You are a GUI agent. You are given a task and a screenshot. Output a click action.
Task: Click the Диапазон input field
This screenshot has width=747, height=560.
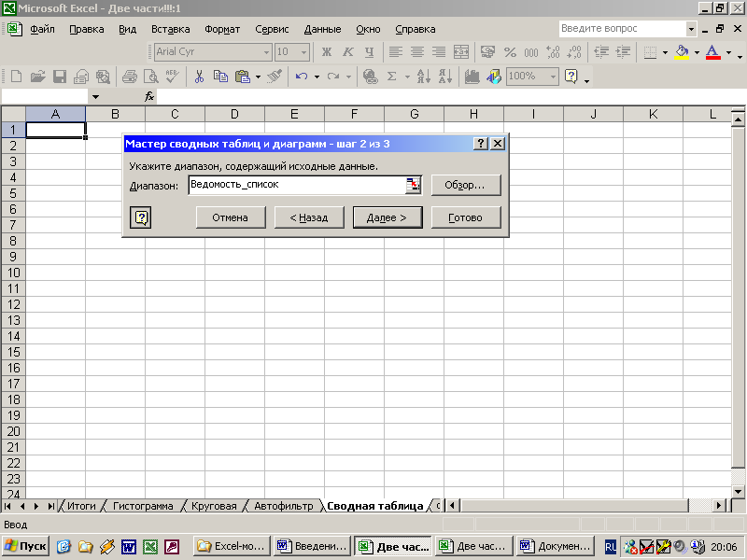297,185
